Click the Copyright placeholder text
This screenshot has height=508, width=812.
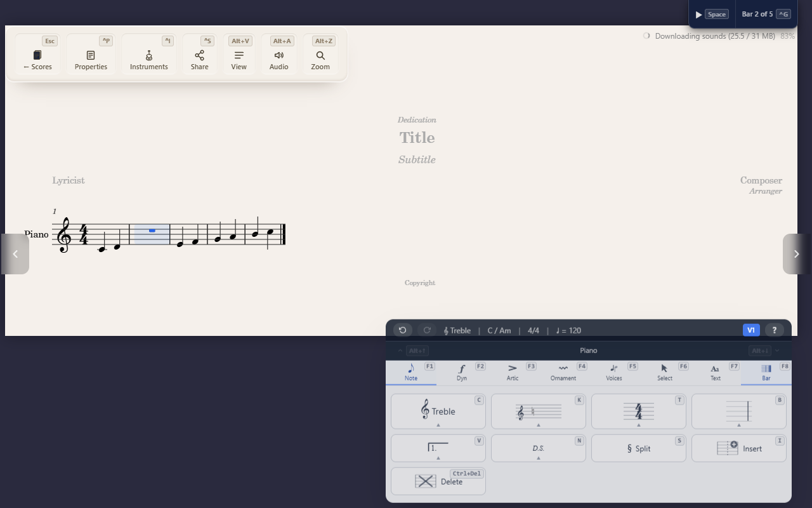420,283
